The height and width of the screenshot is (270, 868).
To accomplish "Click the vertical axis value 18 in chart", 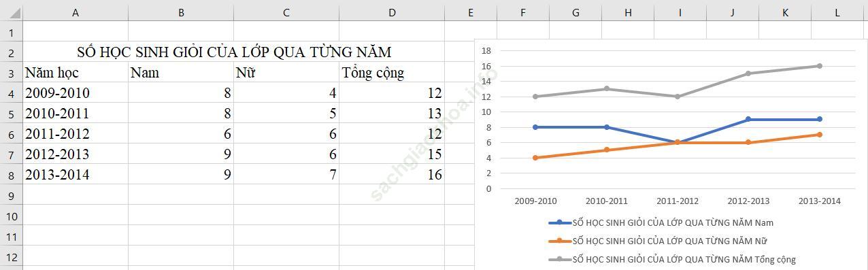I will tap(486, 50).
